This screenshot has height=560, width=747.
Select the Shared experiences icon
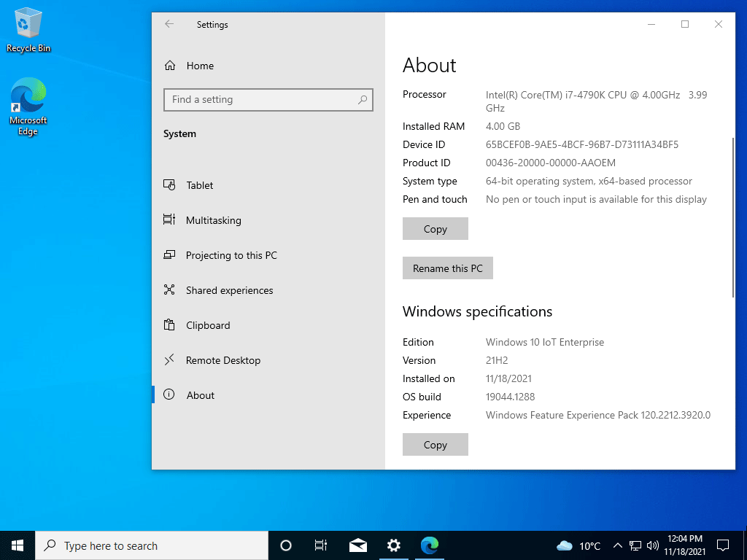[169, 290]
